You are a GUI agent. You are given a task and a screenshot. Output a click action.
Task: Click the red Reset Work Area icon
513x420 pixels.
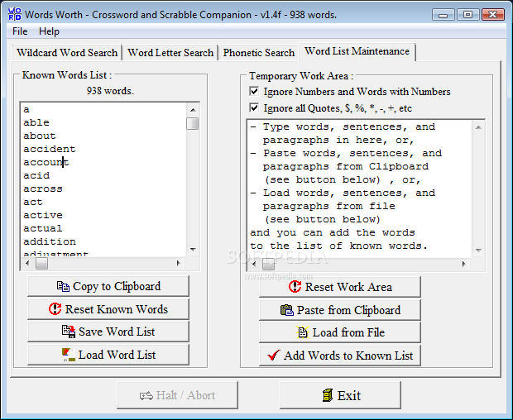pos(295,287)
